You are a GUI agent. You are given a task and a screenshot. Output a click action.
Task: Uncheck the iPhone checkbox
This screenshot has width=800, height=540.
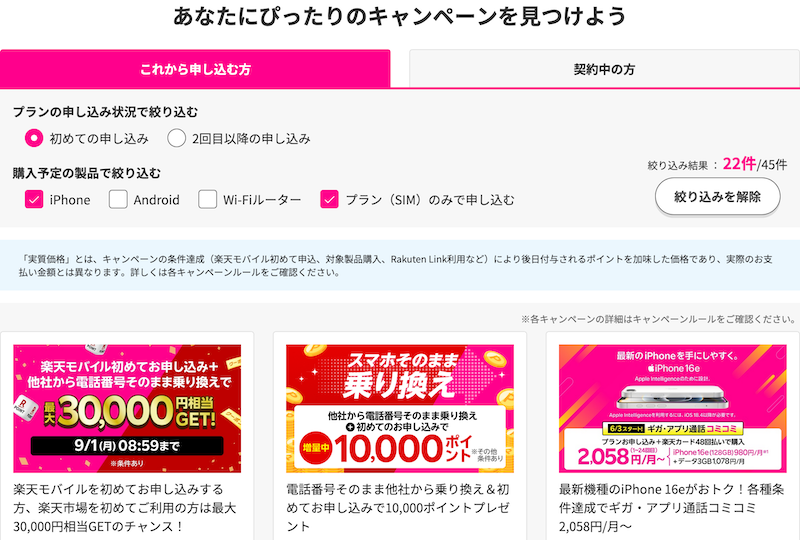point(34,199)
